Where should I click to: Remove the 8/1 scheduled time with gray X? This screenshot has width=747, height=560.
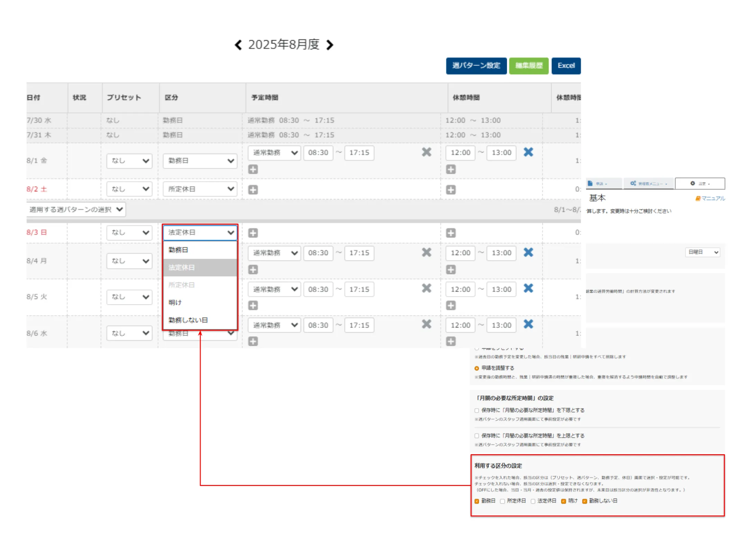pyautogui.click(x=426, y=152)
